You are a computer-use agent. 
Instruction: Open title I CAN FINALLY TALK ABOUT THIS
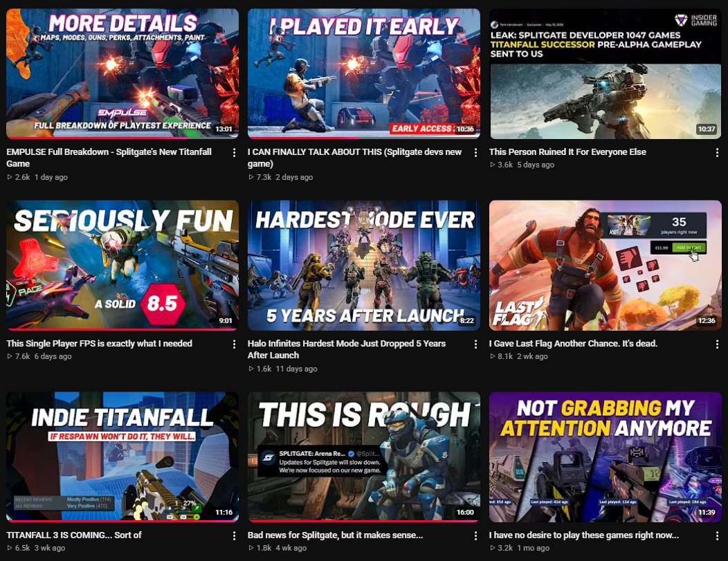[355, 158]
